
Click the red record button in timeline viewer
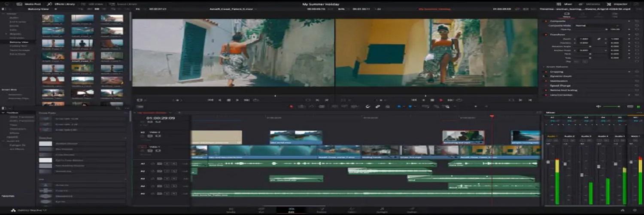point(441,100)
